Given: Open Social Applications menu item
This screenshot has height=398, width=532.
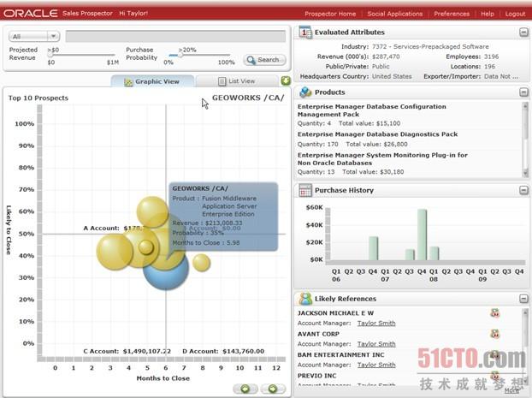Looking at the screenshot, I should coord(395,14).
